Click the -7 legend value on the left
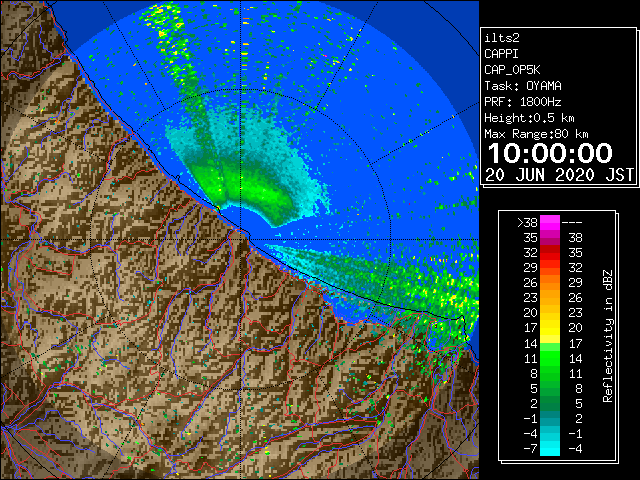Viewport: 640px width, 480px height. (x=531, y=449)
